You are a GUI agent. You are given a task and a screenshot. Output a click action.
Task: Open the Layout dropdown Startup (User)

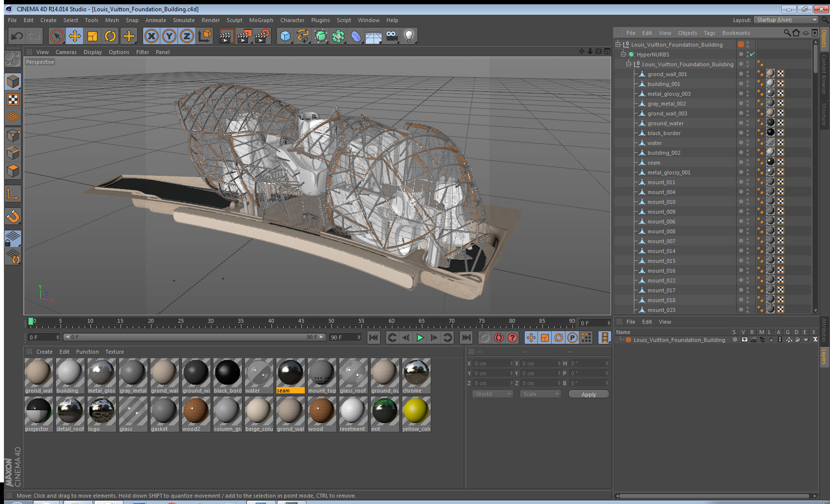tap(786, 20)
